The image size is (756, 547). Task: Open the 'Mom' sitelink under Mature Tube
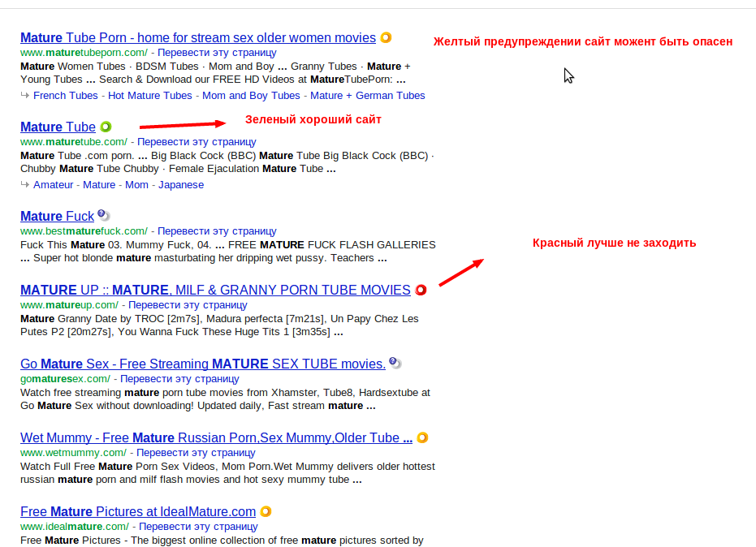(x=136, y=184)
